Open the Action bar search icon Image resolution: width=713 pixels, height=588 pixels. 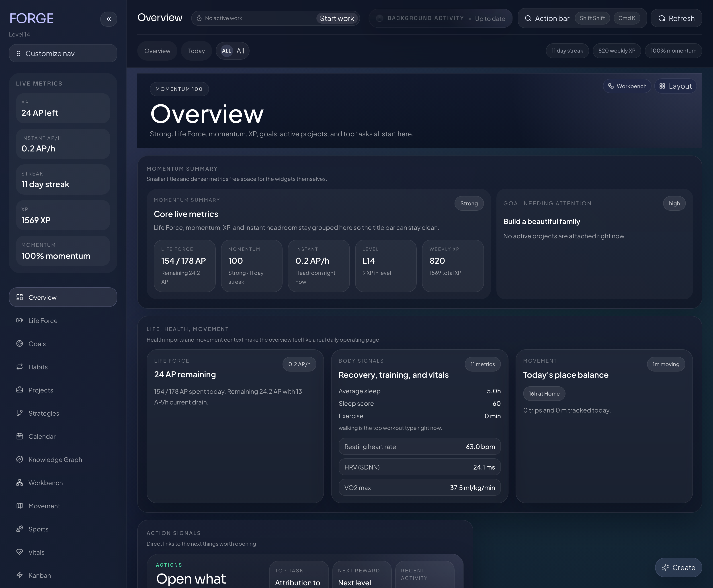(528, 18)
